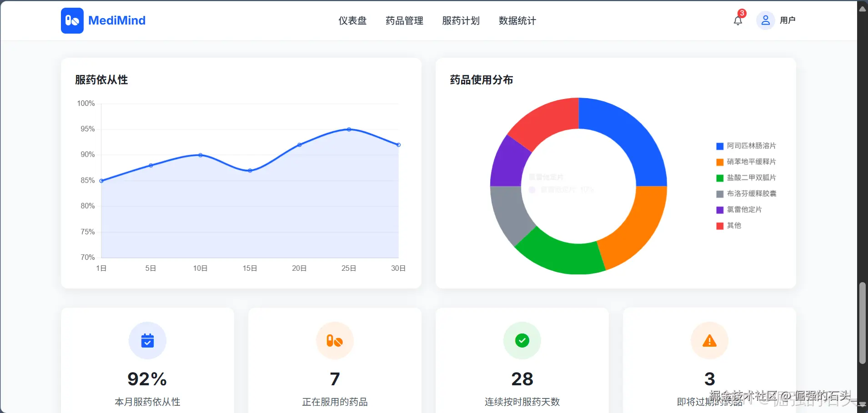Open the 服药计划 page

point(460,20)
